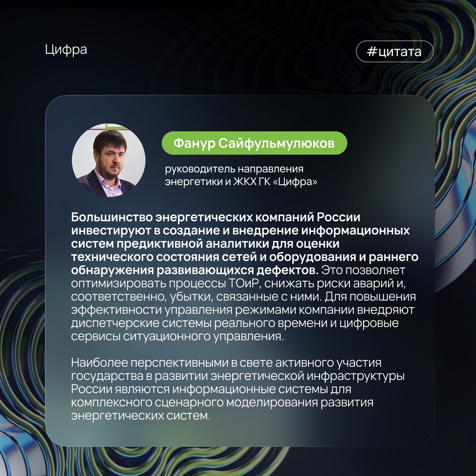Click line 'государства в развитии энергетической инфраструктуры'
Screen dimensions: 476x476
coord(238,376)
